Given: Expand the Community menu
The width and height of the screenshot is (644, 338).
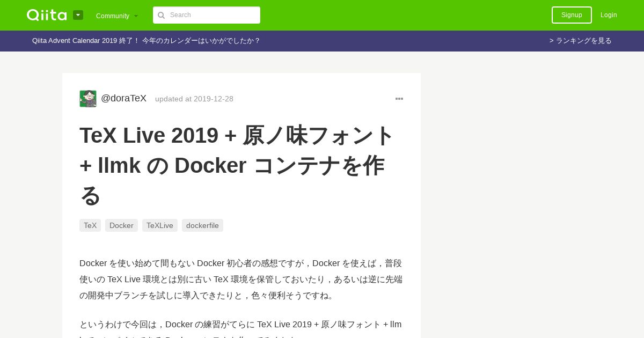Looking at the screenshot, I should (x=117, y=16).
